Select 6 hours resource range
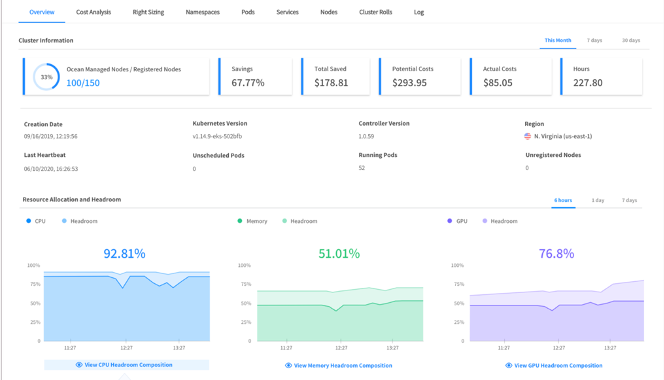This screenshot has width=664, height=380. 563,200
